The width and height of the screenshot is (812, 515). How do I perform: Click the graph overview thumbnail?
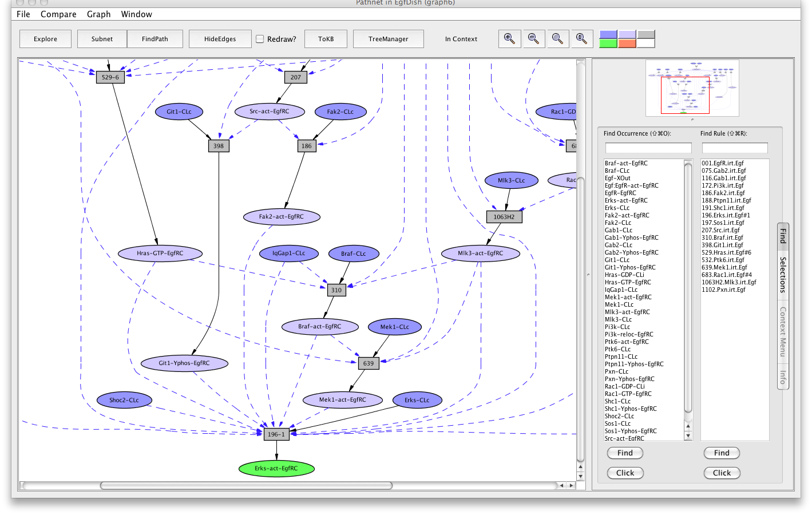tap(692, 88)
